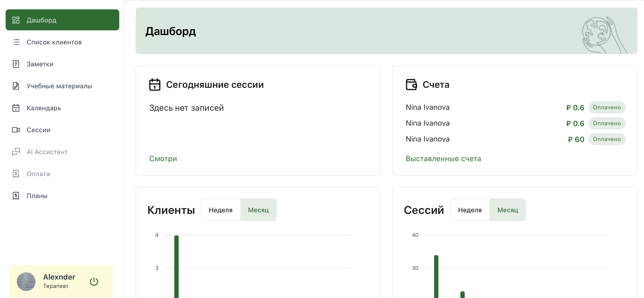The image size is (644, 298).
Task: Open the Оплата sidebar item
Action: coord(62,174)
